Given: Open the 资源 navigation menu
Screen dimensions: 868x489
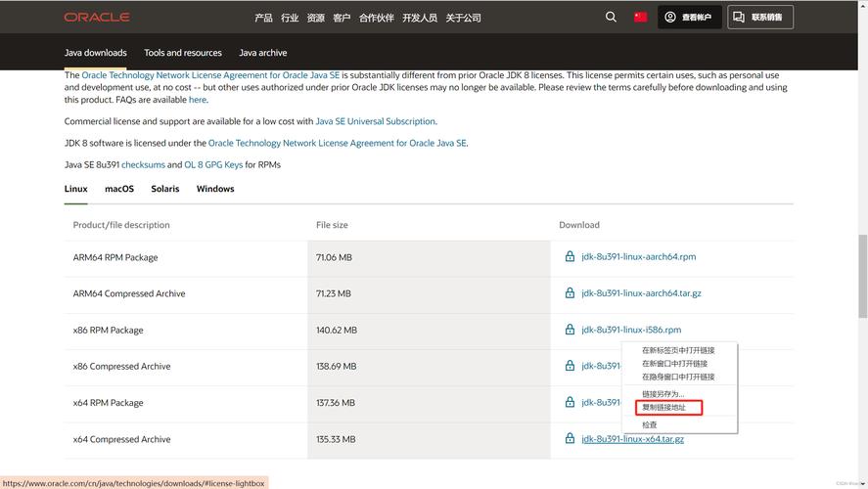Looking at the screenshot, I should [315, 18].
